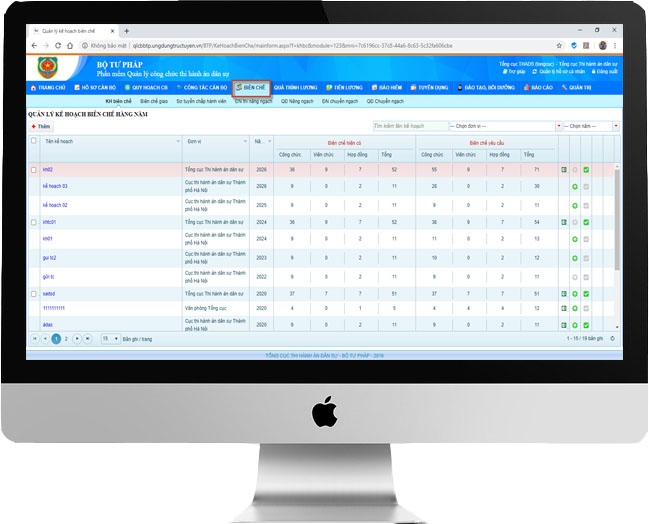Click the refresh icon at the grid's bottom right

612,339
